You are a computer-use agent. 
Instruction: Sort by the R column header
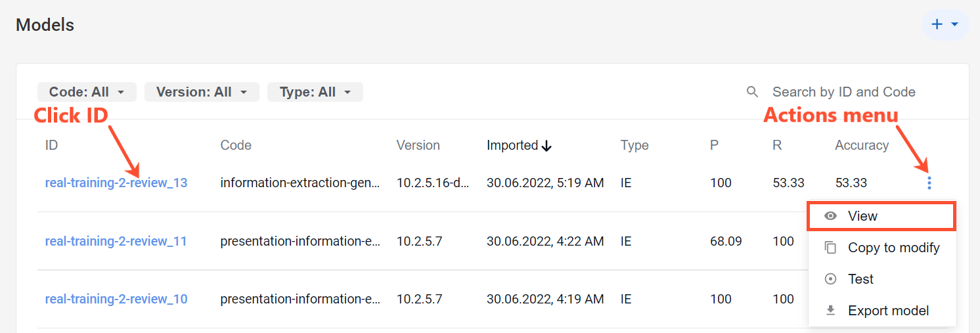pyautogui.click(x=778, y=145)
